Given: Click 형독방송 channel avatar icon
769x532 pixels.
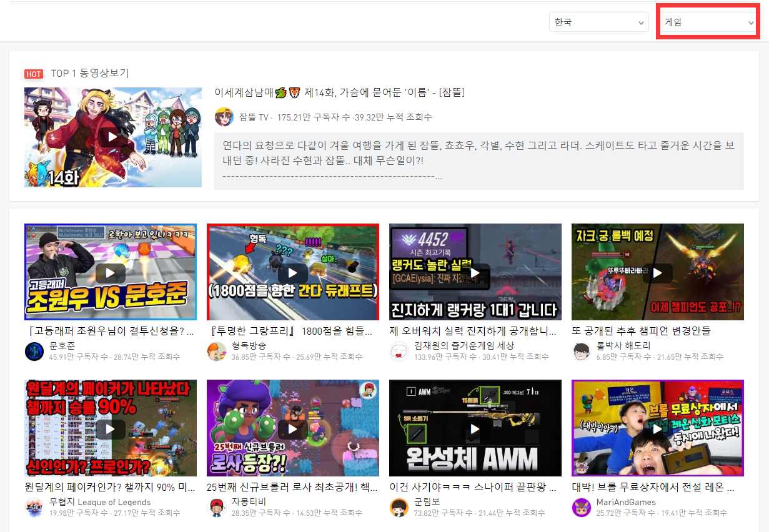Looking at the screenshot, I should [217, 352].
